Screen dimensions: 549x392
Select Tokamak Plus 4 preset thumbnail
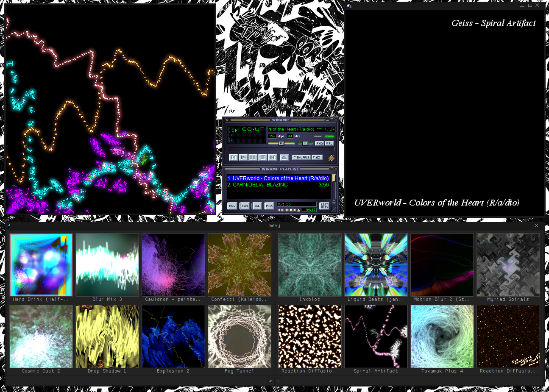click(x=442, y=336)
